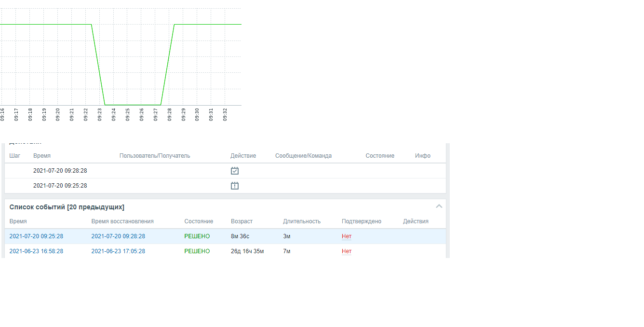Click the Список событий [20 предыдущих] heading

point(67,207)
